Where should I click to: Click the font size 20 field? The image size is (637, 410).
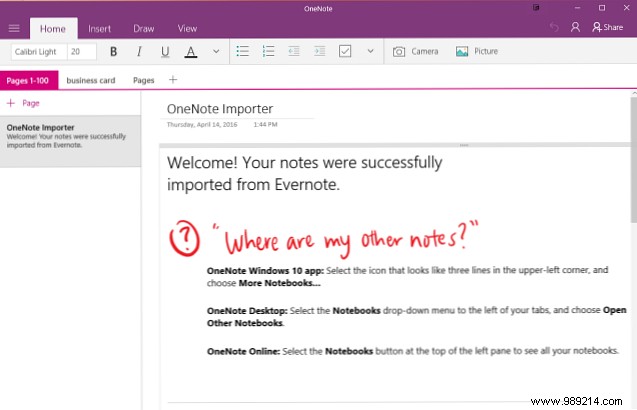point(82,52)
